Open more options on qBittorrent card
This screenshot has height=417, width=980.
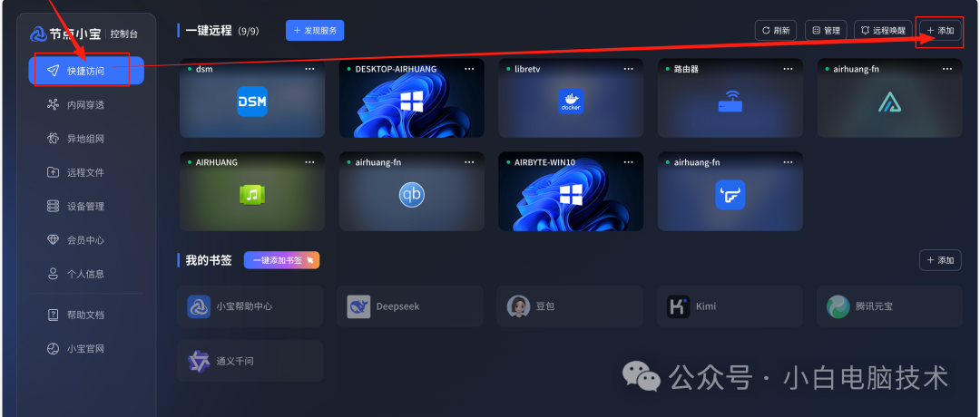click(469, 161)
